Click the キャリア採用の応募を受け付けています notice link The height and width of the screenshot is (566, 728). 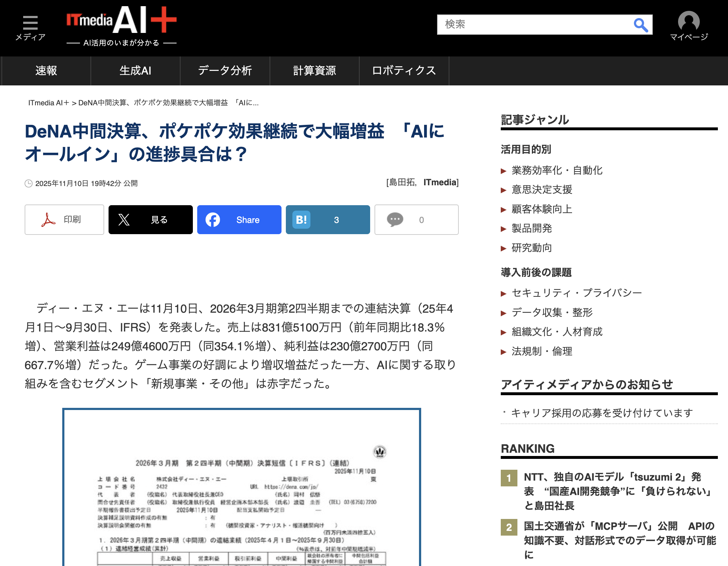click(x=602, y=413)
